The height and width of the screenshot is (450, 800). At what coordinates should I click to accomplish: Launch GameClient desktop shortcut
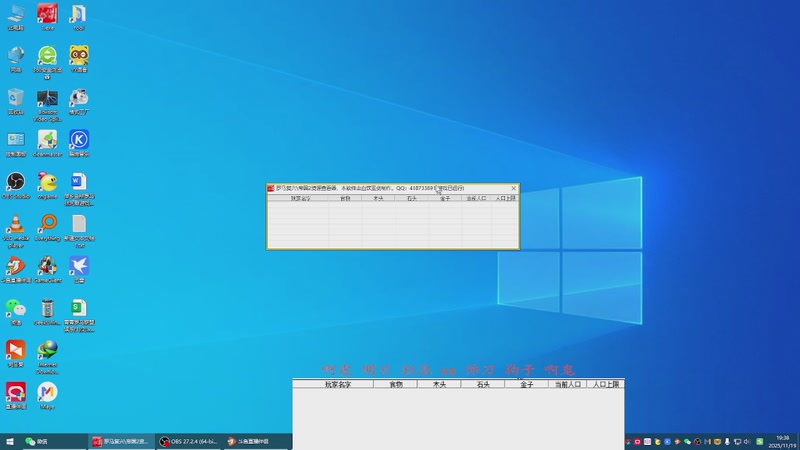(47, 270)
